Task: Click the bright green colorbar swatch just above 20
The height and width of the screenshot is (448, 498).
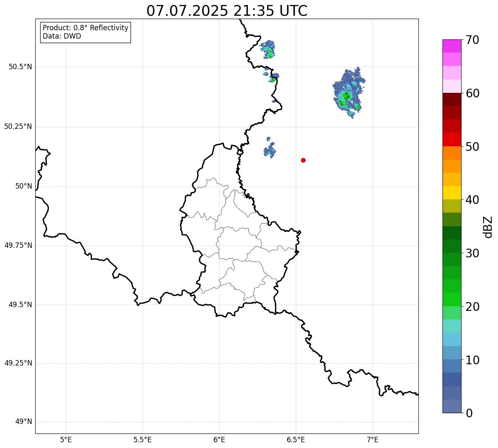Action: pos(452,299)
